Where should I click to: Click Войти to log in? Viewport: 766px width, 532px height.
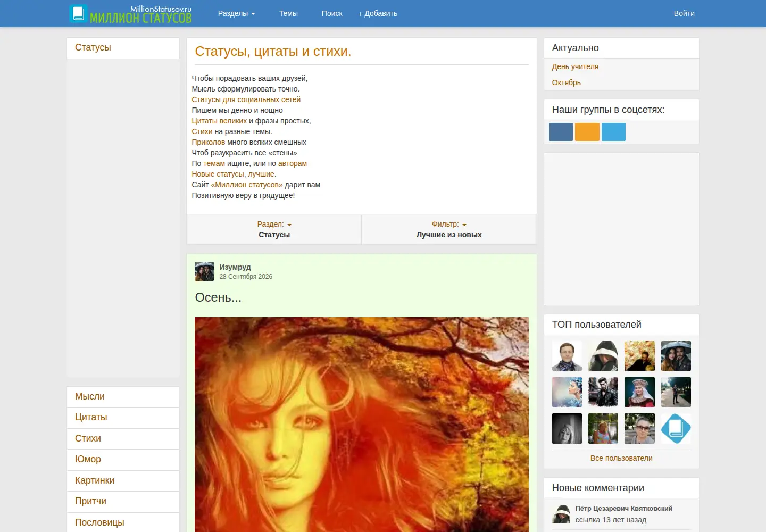[684, 13]
